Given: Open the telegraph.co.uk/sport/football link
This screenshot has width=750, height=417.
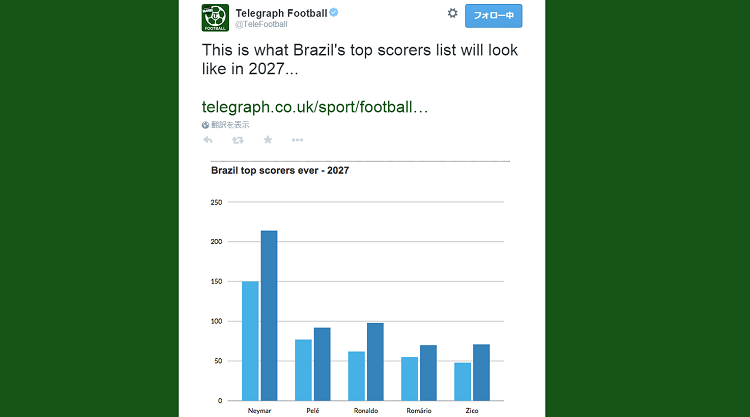Looking at the screenshot, I should tap(315, 107).
